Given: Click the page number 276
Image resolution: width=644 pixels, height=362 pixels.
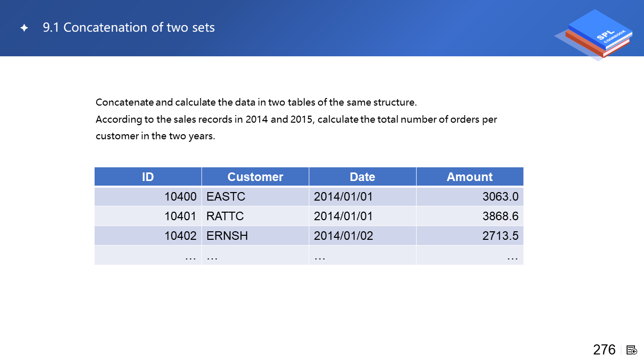Looking at the screenshot, I should (x=604, y=350).
